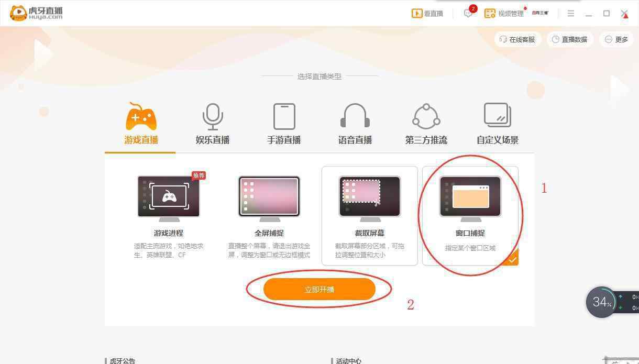Expand the 更多 options button
Viewport: 639px width, 364px height.
(616, 39)
